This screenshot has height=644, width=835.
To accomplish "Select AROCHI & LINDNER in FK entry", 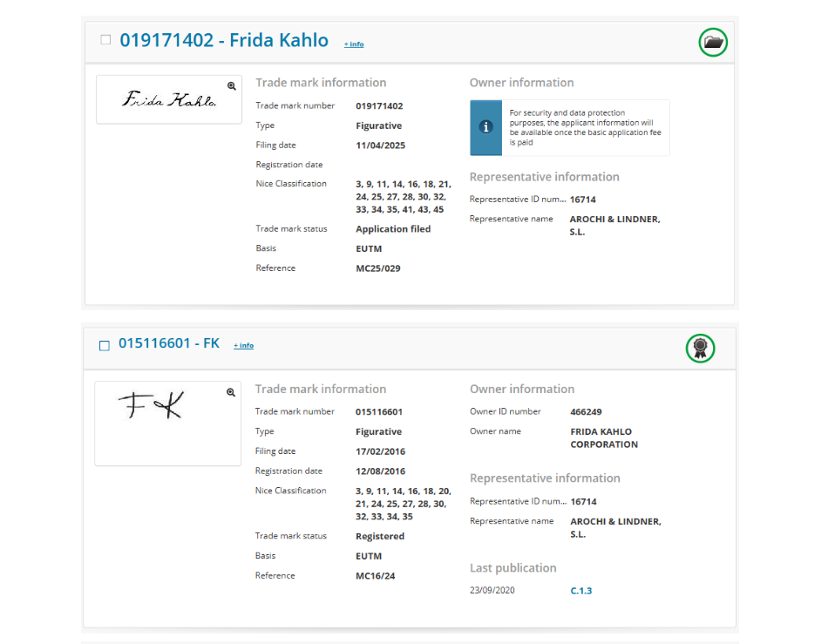I will coord(615,528).
